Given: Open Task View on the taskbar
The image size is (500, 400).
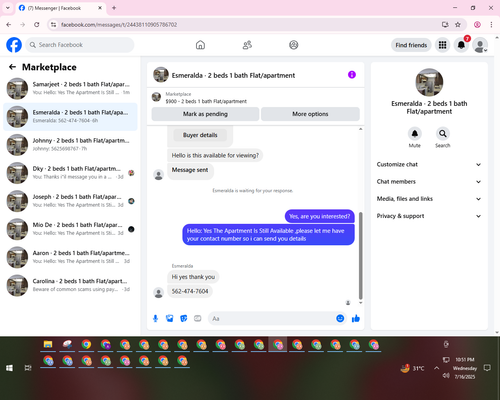Looking at the screenshot, I should [28, 368].
